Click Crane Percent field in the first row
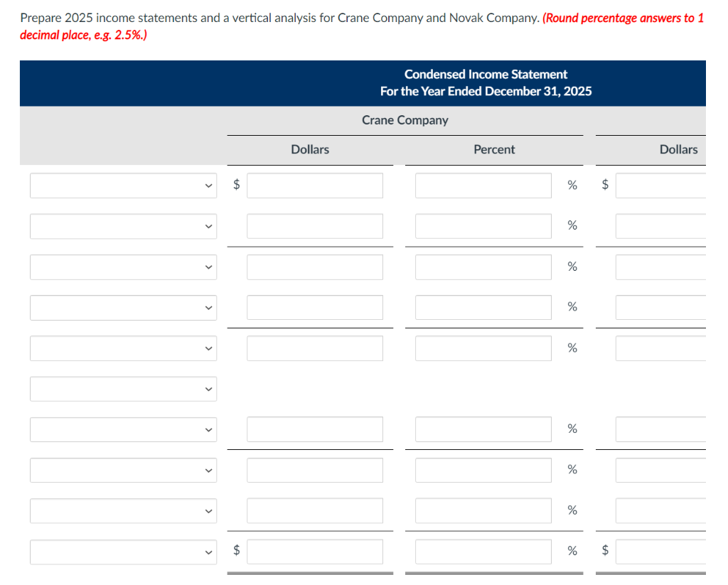Image resolution: width=728 pixels, height=585 pixels. coord(483,186)
